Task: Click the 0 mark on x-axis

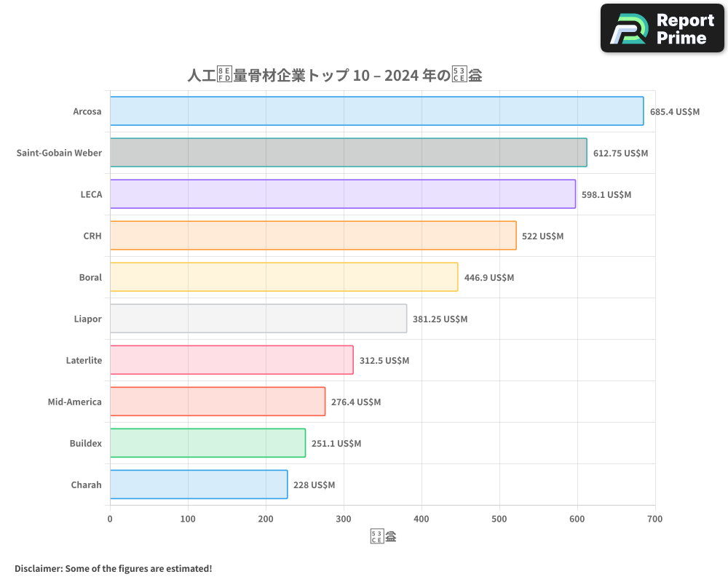Action: pos(110,519)
